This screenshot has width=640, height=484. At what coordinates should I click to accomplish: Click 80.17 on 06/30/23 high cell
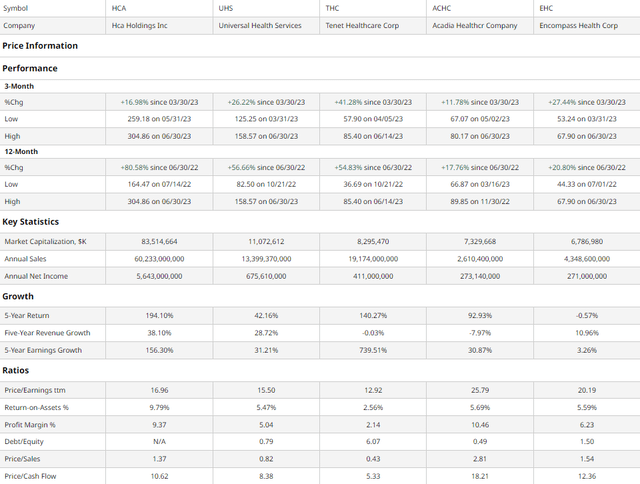click(x=480, y=136)
